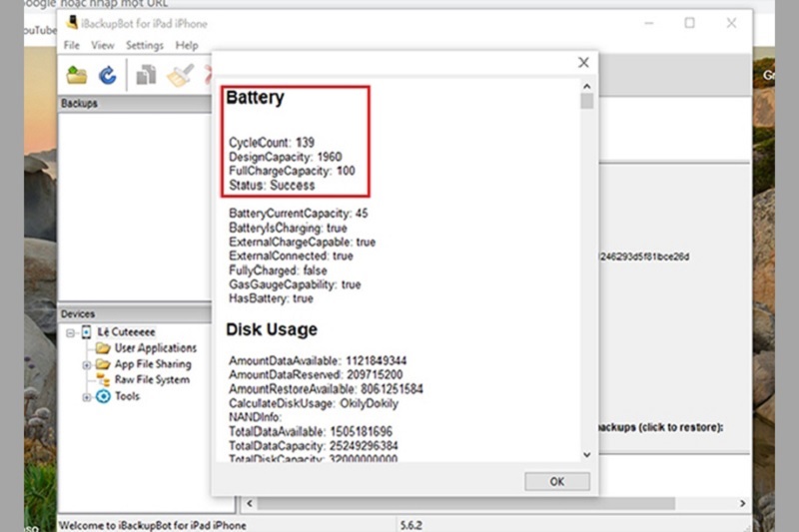Open the Settings menu
This screenshot has width=799, height=532.
(x=145, y=45)
